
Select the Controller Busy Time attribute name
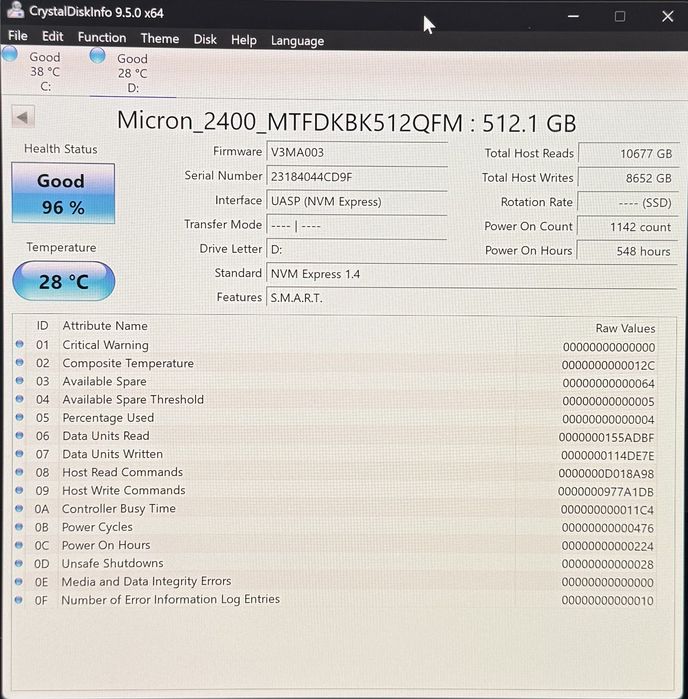(x=119, y=509)
